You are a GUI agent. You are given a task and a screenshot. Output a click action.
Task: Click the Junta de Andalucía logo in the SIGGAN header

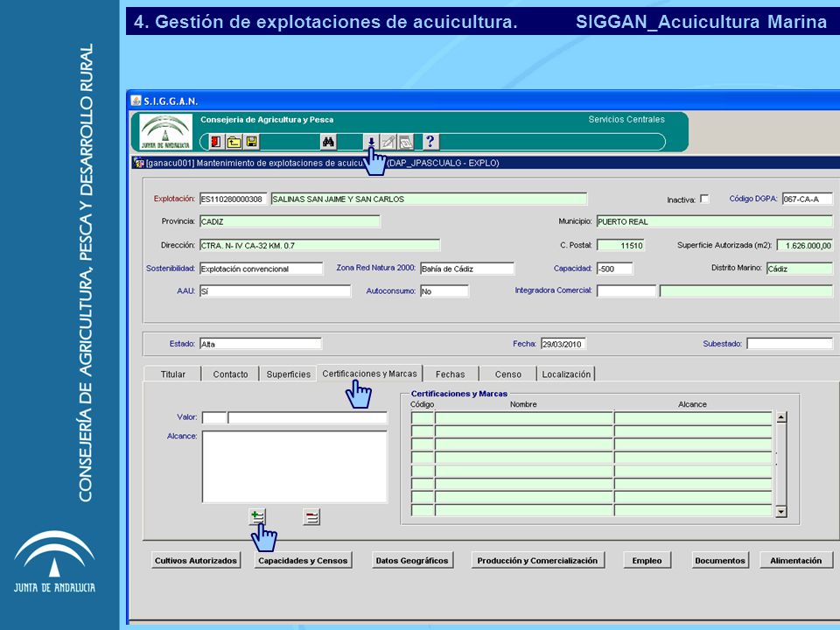(x=165, y=132)
